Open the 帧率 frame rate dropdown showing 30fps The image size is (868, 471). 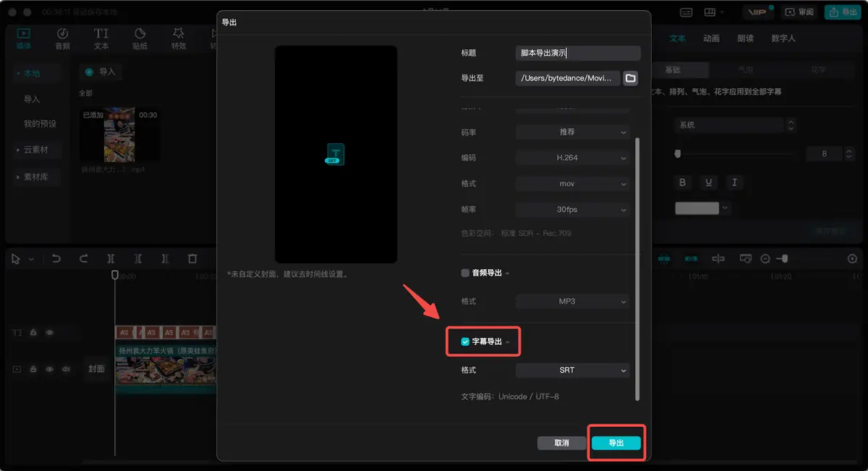[572, 210]
